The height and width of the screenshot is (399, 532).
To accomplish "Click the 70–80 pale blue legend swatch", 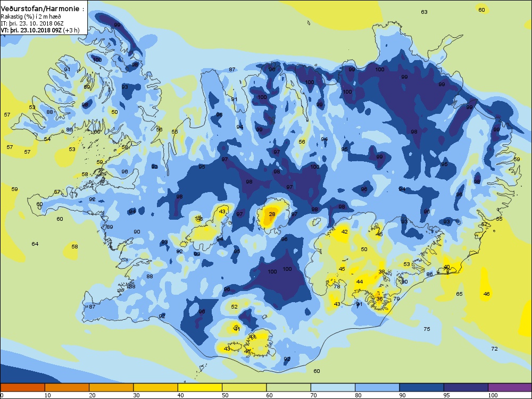I will click(333, 387).
